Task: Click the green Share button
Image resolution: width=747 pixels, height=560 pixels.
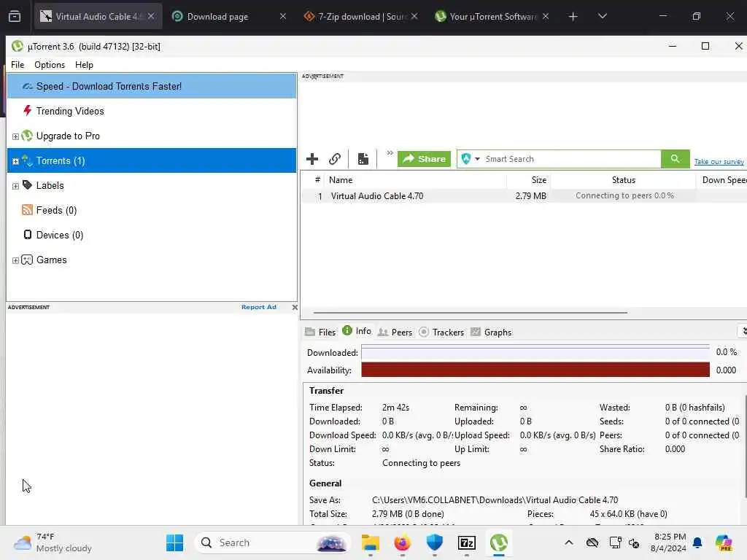Action: tap(424, 159)
